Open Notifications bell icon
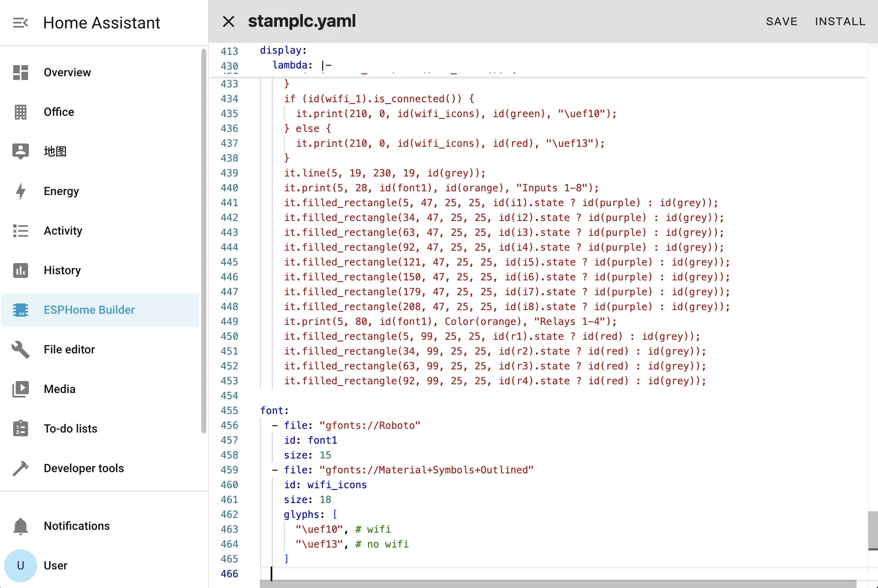Image resolution: width=878 pixels, height=588 pixels. [x=20, y=526]
